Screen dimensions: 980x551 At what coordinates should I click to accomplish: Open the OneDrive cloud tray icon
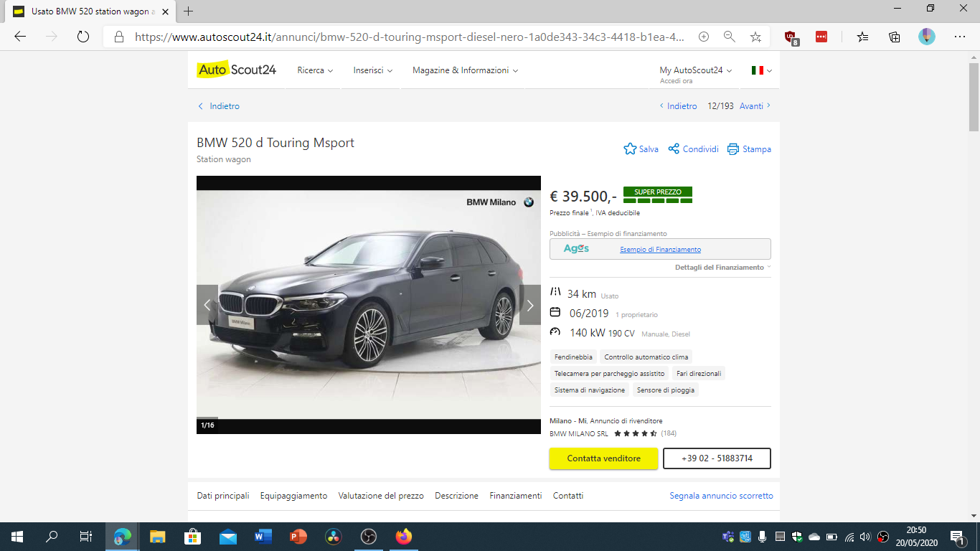coord(814,537)
